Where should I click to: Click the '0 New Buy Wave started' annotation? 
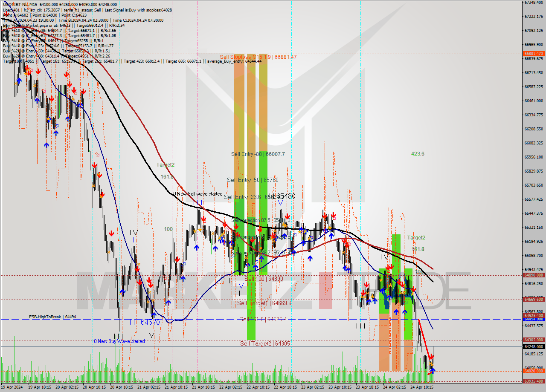tap(119, 341)
